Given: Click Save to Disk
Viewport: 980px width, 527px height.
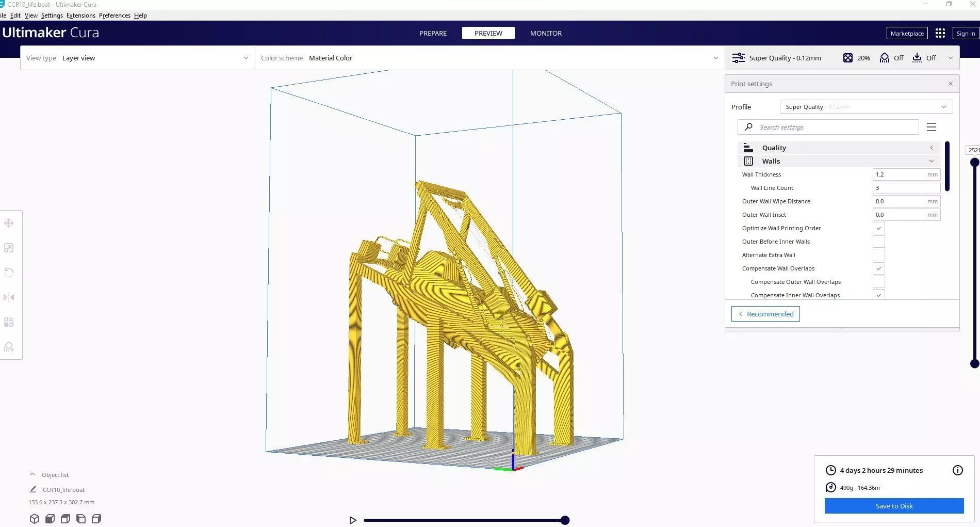Looking at the screenshot, I should (x=894, y=506).
